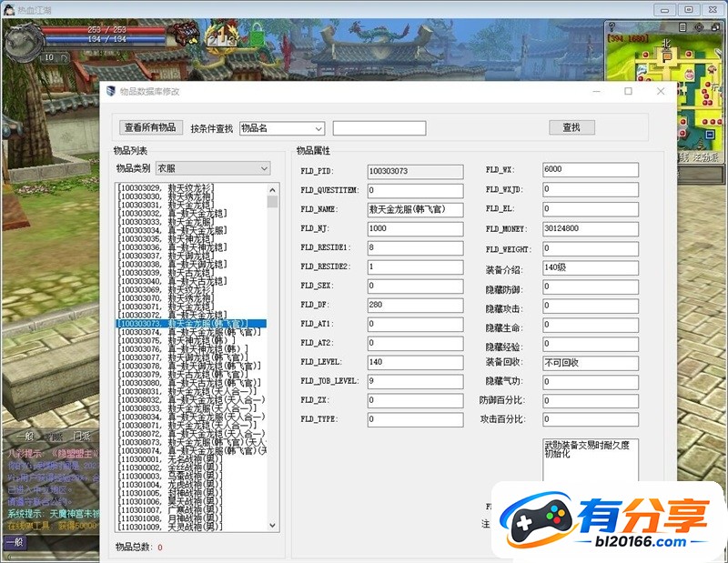Select list row 100303074 真-敖天金龙服(韩飞官)
Image resolution: width=728 pixels, height=563 pixels.
click(x=189, y=332)
